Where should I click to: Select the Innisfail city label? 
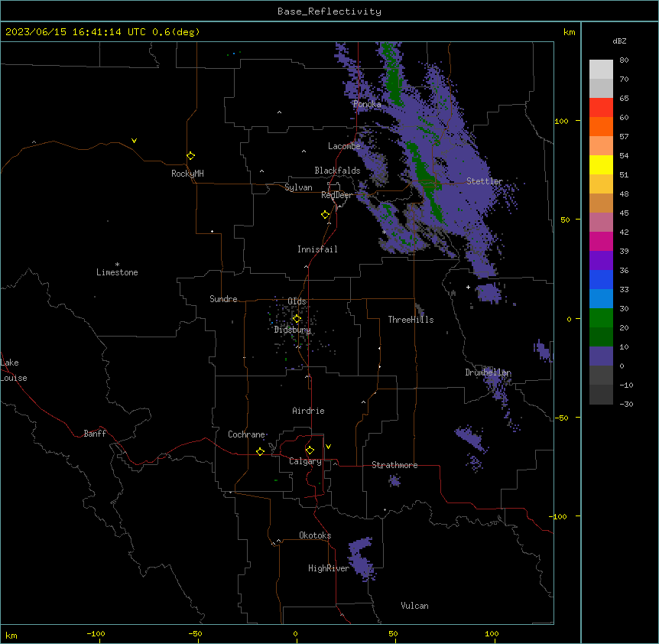click(317, 249)
